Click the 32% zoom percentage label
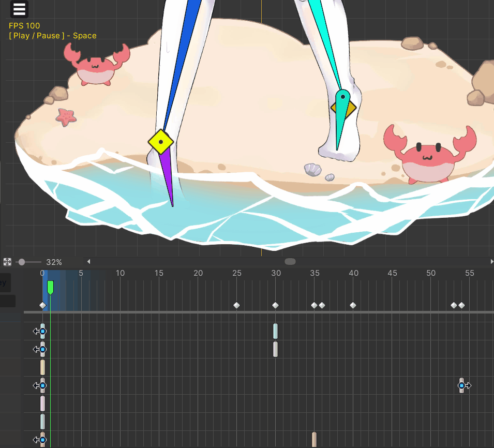 click(54, 262)
